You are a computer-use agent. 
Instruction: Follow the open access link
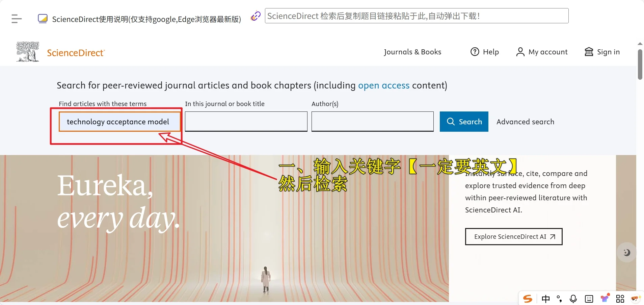384,85
